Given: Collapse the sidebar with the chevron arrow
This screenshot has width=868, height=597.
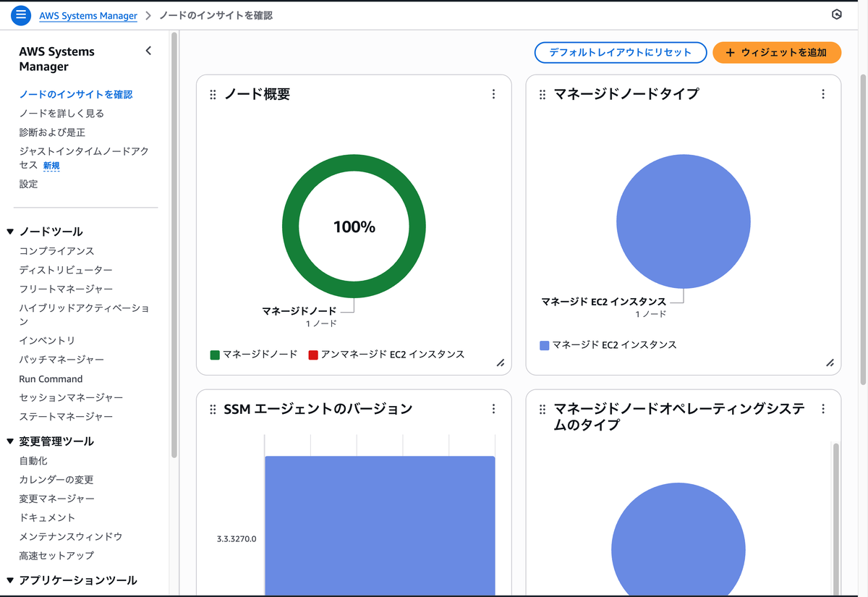Looking at the screenshot, I should pyautogui.click(x=148, y=51).
